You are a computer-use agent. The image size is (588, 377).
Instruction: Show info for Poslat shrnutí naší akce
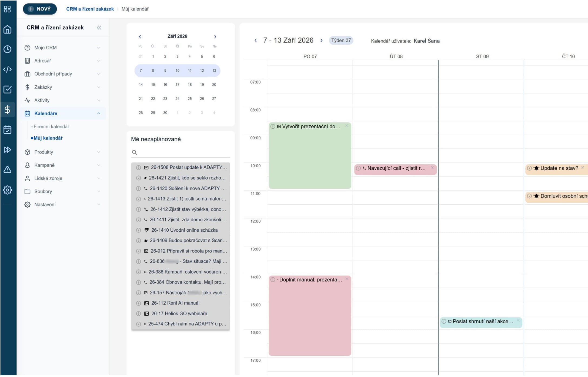pos(444,321)
